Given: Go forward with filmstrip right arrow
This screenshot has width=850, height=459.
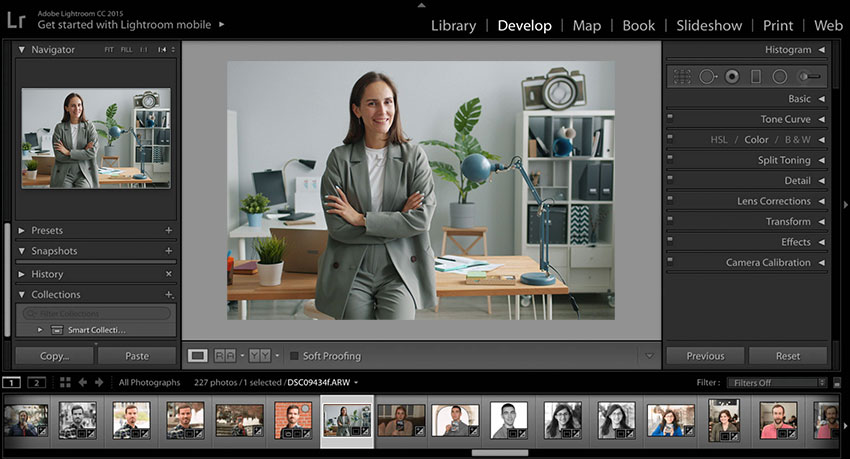Looking at the screenshot, I should point(99,383).
